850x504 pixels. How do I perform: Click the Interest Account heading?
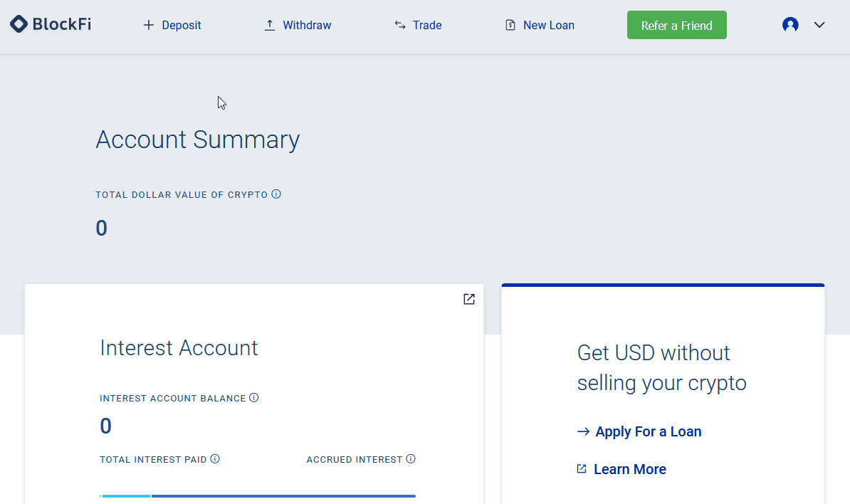(x=179, y=348)
